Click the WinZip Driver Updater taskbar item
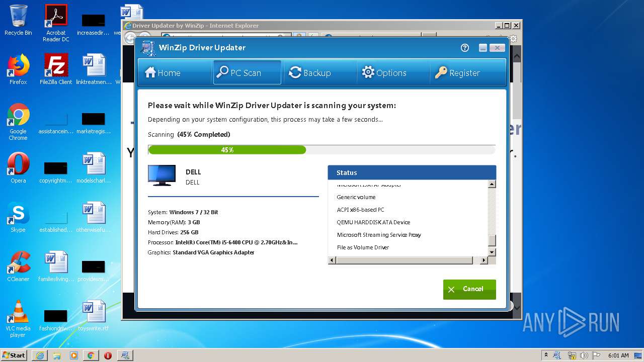644x362 pixels. click(x=125, y=355)
